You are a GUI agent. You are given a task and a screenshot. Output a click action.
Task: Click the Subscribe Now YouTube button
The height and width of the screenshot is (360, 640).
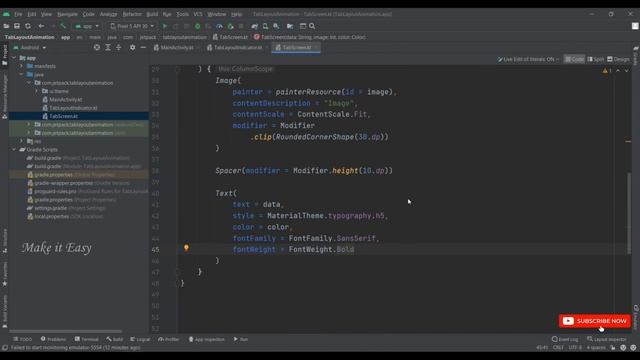(595, 321)
